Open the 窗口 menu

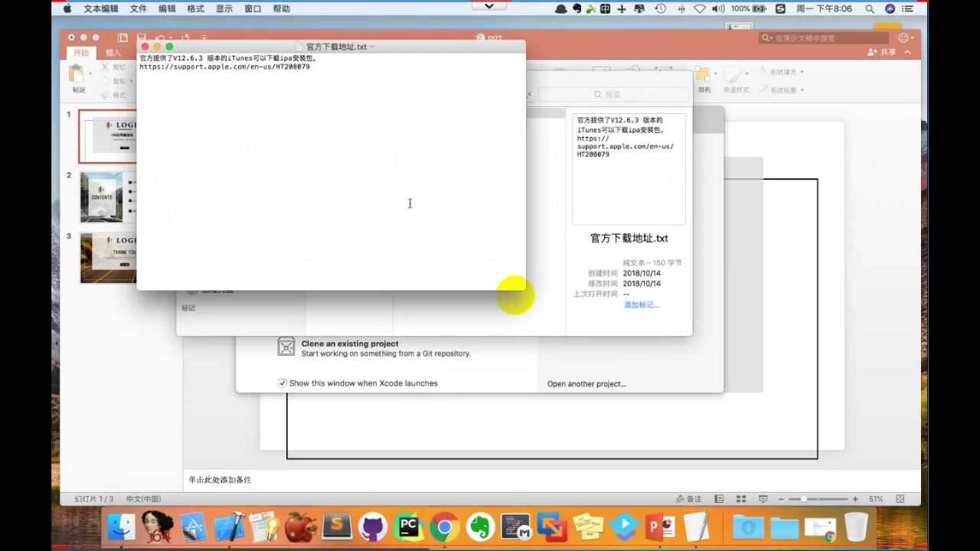pyautogui.click(x=253, y=8)
